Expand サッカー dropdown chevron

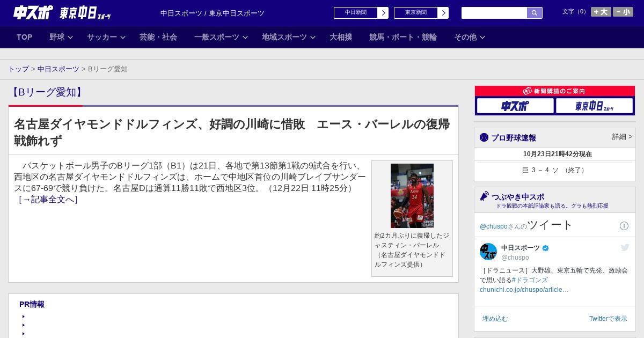tap(122, 37)
